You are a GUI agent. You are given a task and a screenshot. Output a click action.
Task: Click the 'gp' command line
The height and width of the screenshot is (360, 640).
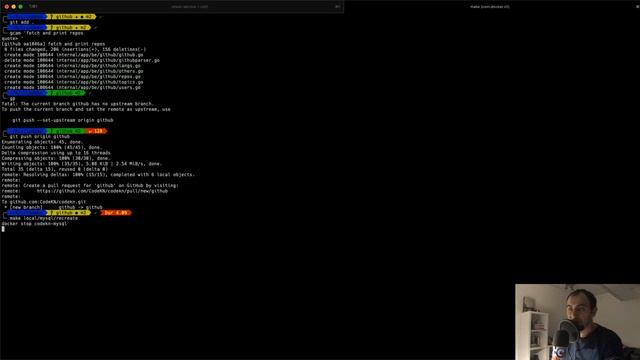(12, 98)
